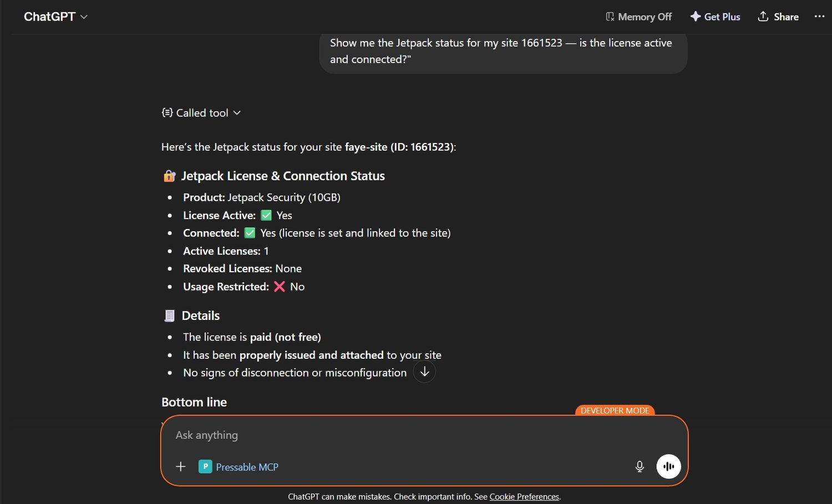The image size is (832, 504).
Task: Click the scroll-to-bottom arrow button
Action: click(424, 371)
